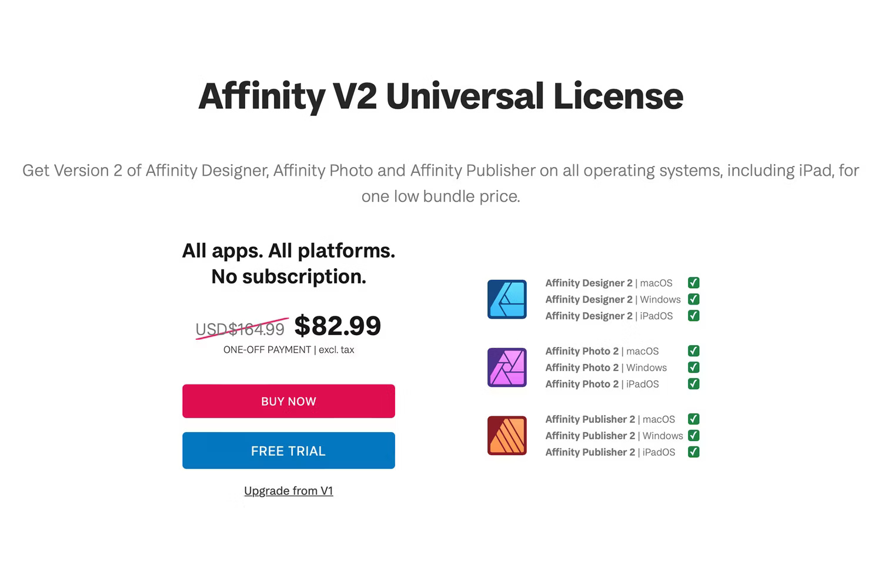Select the $82.99 price text
The height and width of the screenshot is (588, 882).
pyautogui.click(x=338, y=326)
